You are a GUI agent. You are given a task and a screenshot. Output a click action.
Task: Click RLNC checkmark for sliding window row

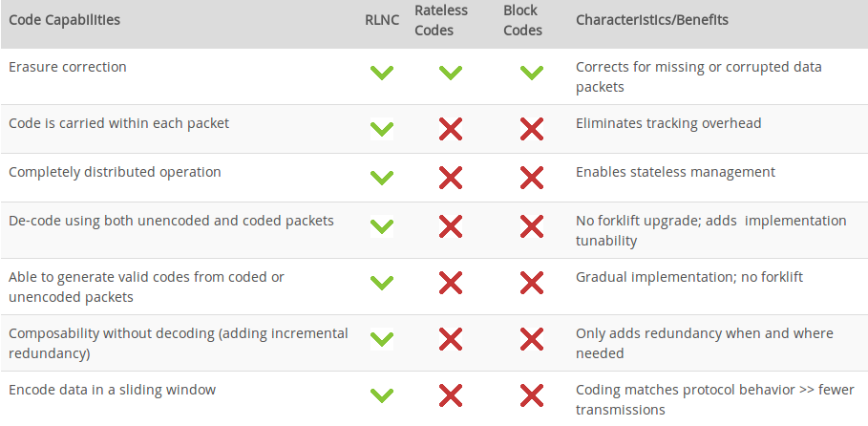pos(382,395)
